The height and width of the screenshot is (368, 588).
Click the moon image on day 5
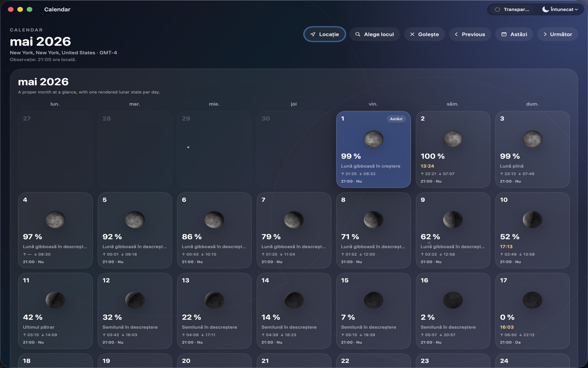click(135, 219)
